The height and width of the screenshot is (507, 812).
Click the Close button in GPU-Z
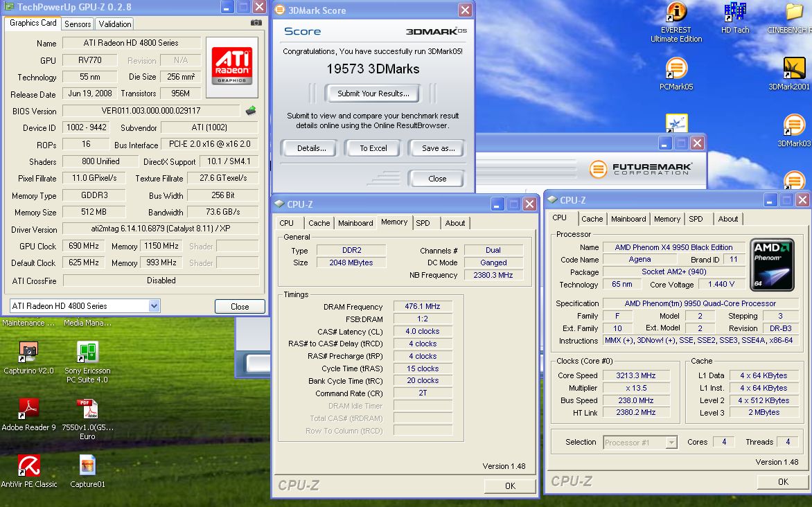click(240, 307)
